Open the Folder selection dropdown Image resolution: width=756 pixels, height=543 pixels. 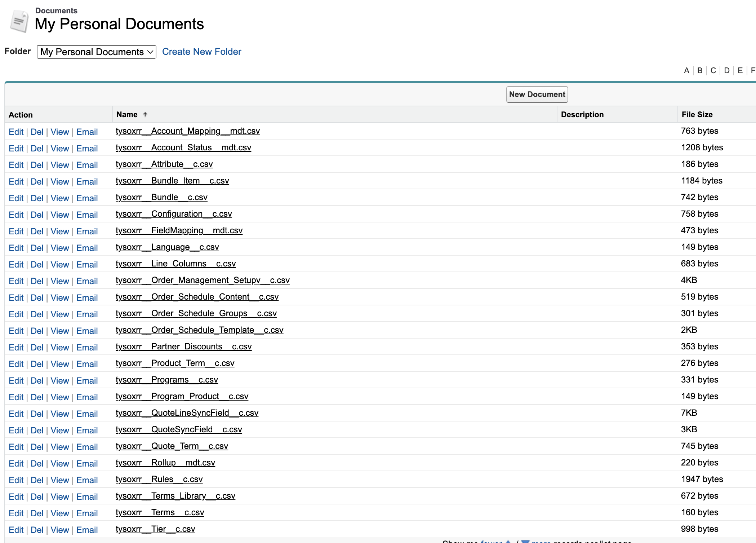click(x=96, y=52)
